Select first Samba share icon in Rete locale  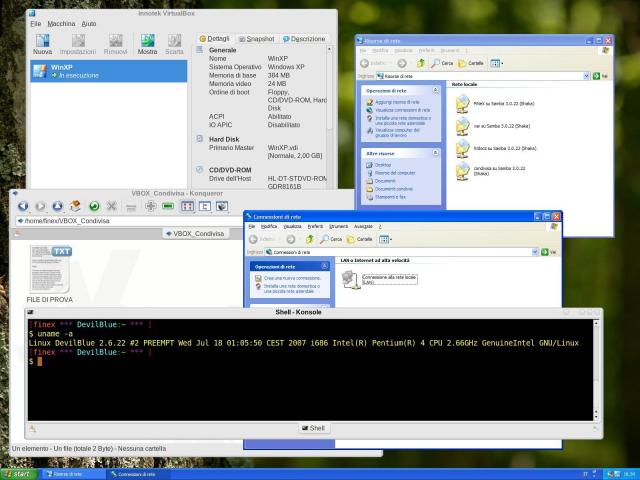click(x=463, y=104)
